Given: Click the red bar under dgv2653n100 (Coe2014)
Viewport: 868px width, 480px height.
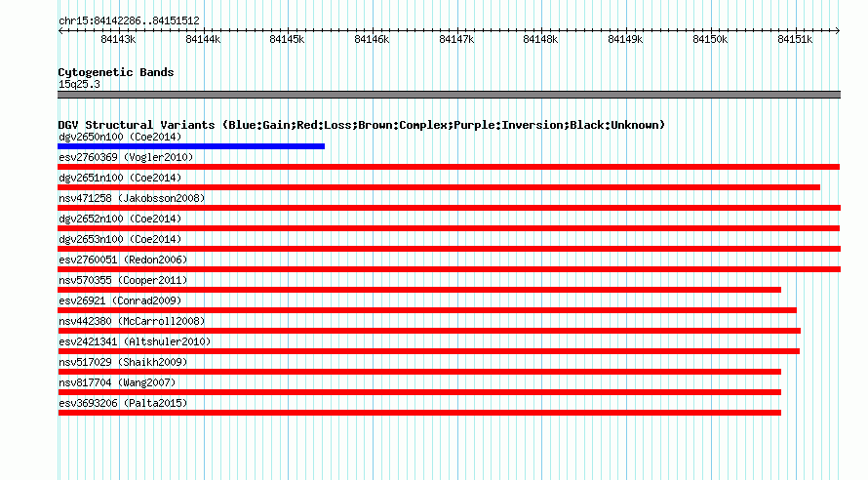Looking at the screenshot, I should coord(449,249).
